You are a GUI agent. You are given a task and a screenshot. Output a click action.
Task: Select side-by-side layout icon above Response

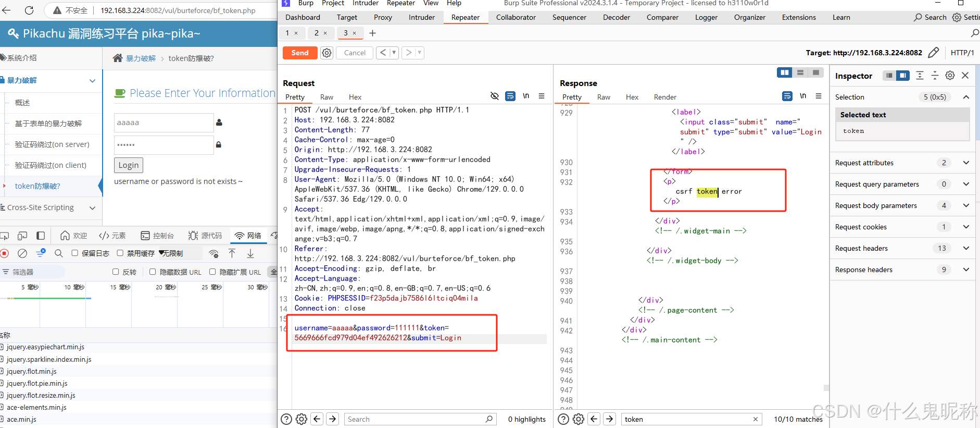tap(784, 72)
